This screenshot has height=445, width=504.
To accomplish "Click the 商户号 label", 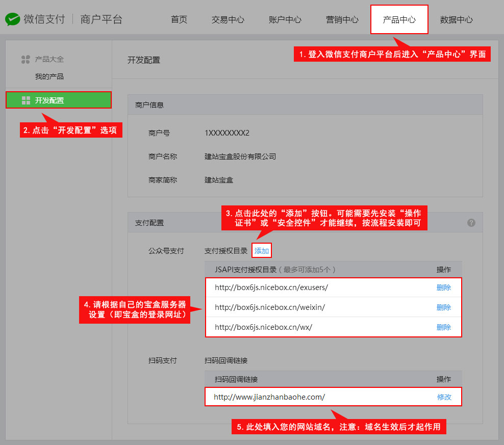I will 159,133.
